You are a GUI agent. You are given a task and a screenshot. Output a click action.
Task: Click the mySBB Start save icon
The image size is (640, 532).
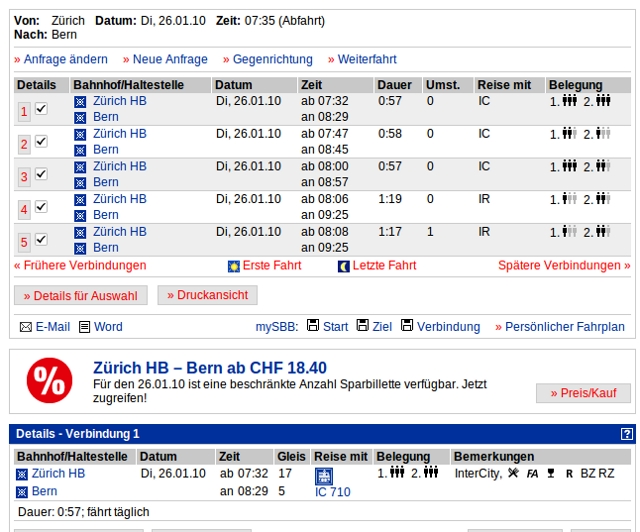[x=313, y=326]
